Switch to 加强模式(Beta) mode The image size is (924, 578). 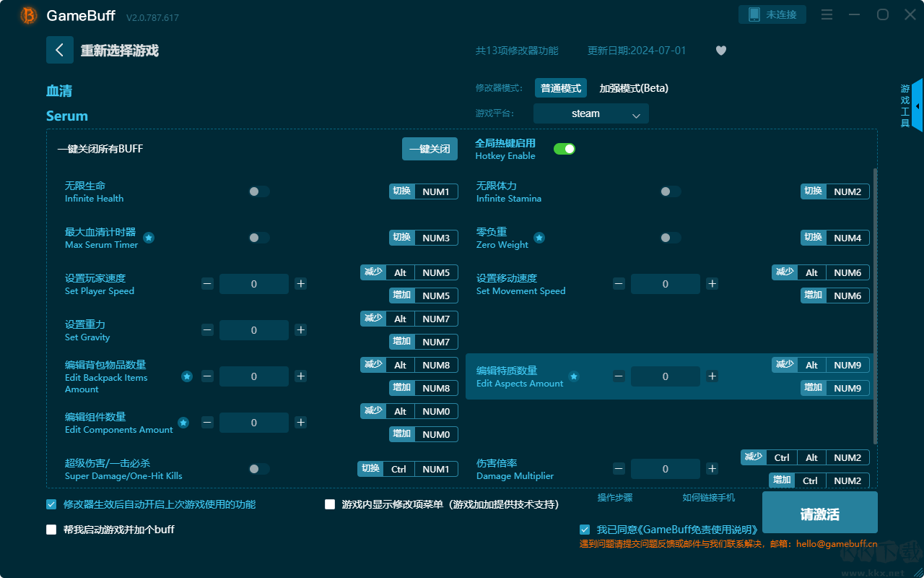click(x=634, y=88)
